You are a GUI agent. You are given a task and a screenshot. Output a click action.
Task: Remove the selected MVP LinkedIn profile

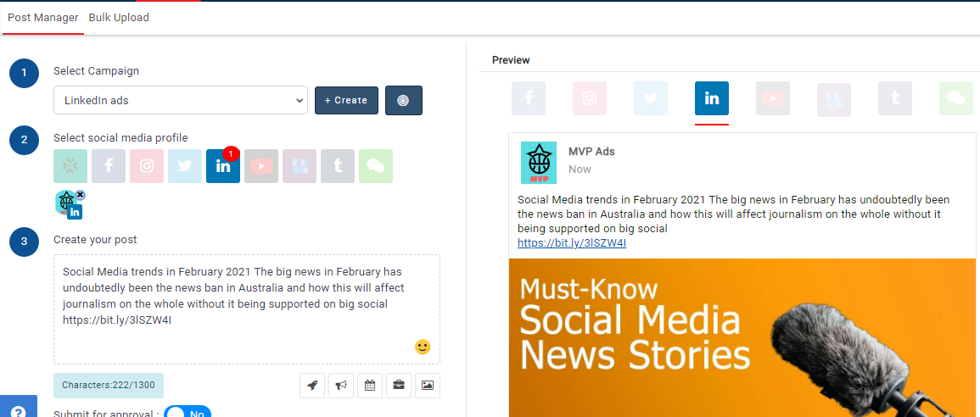click(x=80, y=195)
